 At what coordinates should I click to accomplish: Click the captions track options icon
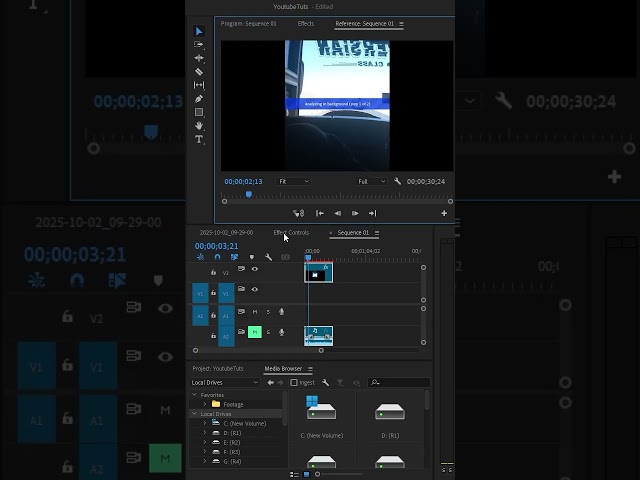[x=285, y=257]
